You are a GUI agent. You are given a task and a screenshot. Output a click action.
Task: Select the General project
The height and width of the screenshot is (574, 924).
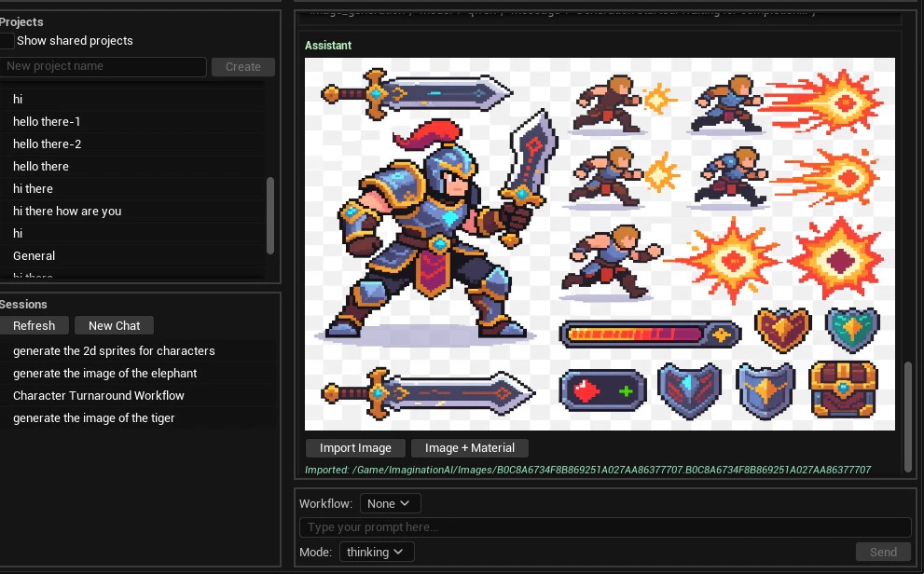tap(132, 256)
